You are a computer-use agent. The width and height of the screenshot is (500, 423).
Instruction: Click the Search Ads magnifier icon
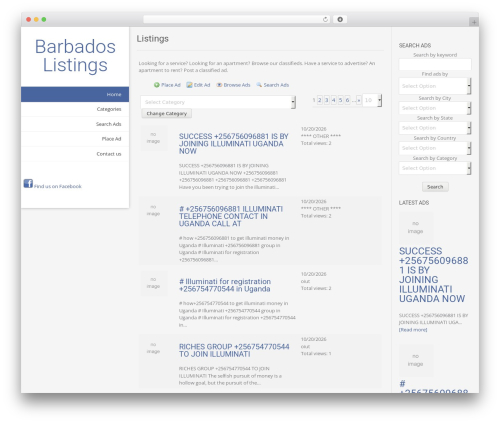coord(259,85)
